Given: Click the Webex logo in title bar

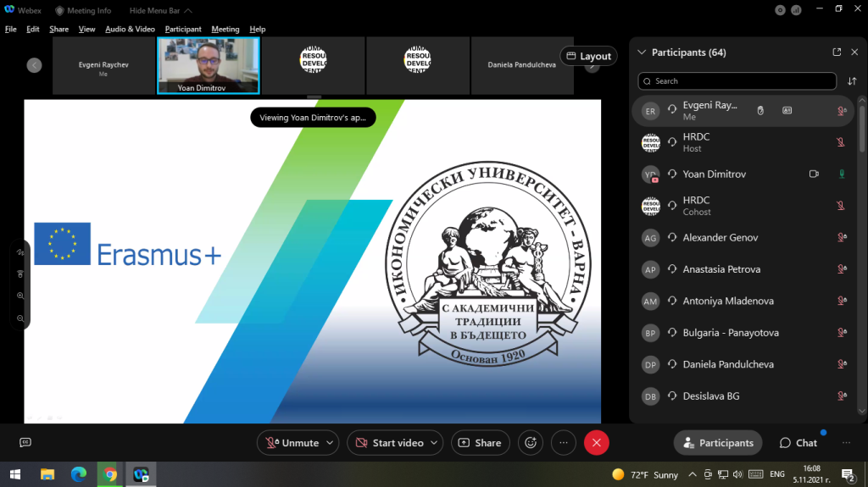Looking at the screenshot, I should pos(9,10).
